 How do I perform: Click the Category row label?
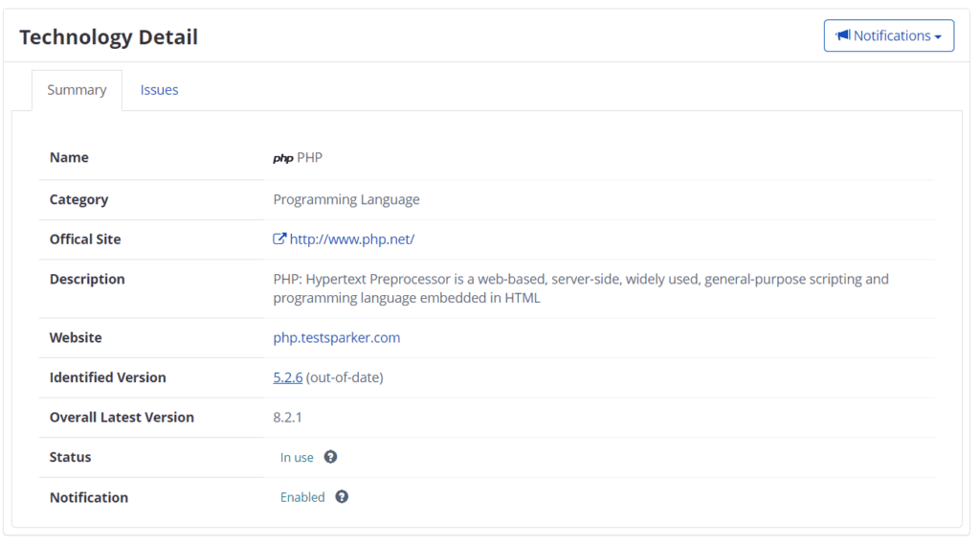[x=78, y=199]
